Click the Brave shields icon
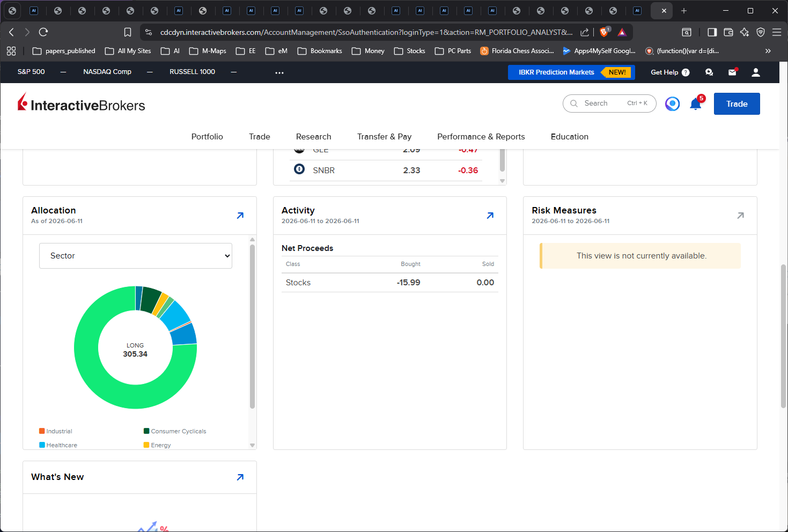 pos(604,32)
